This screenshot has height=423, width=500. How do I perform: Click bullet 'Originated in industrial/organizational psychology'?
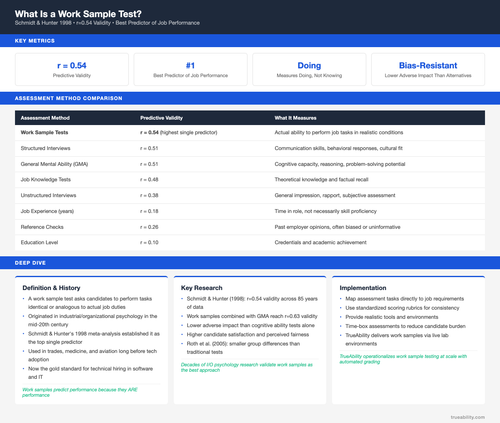pyautogui.click(x=93, y=320)
